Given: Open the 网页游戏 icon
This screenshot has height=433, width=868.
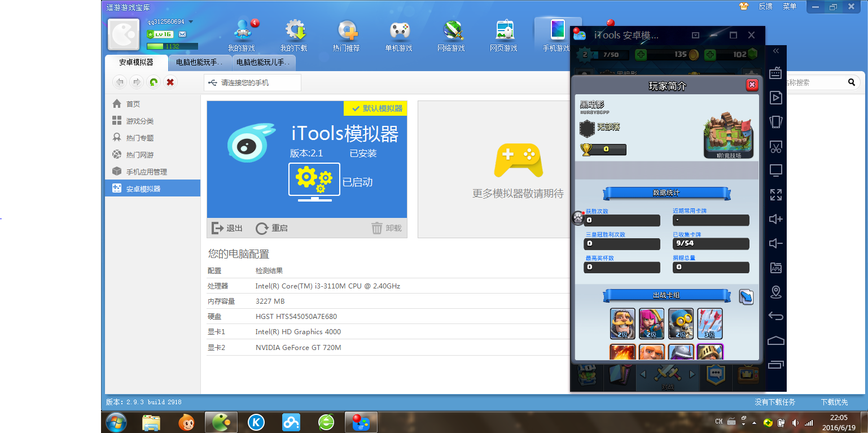Looking at the screenshot, I should 504,30.
